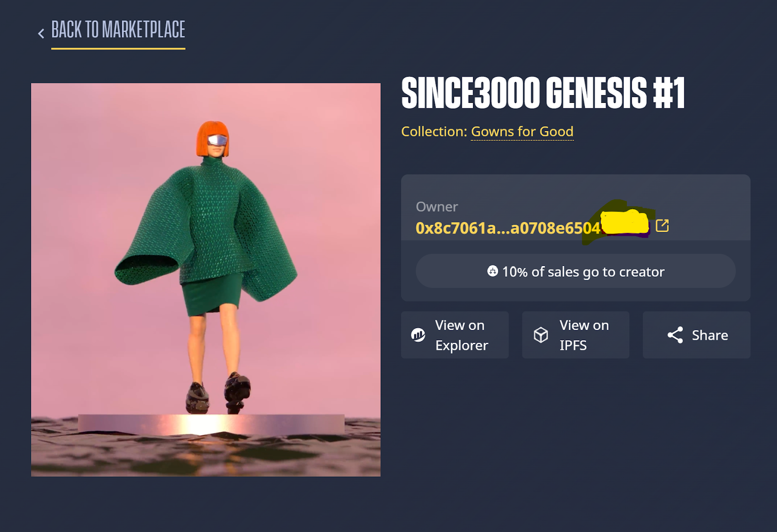777x532 pixels.
Task: Click the green cape in the NFT image
Action: (x=206, y=233)
